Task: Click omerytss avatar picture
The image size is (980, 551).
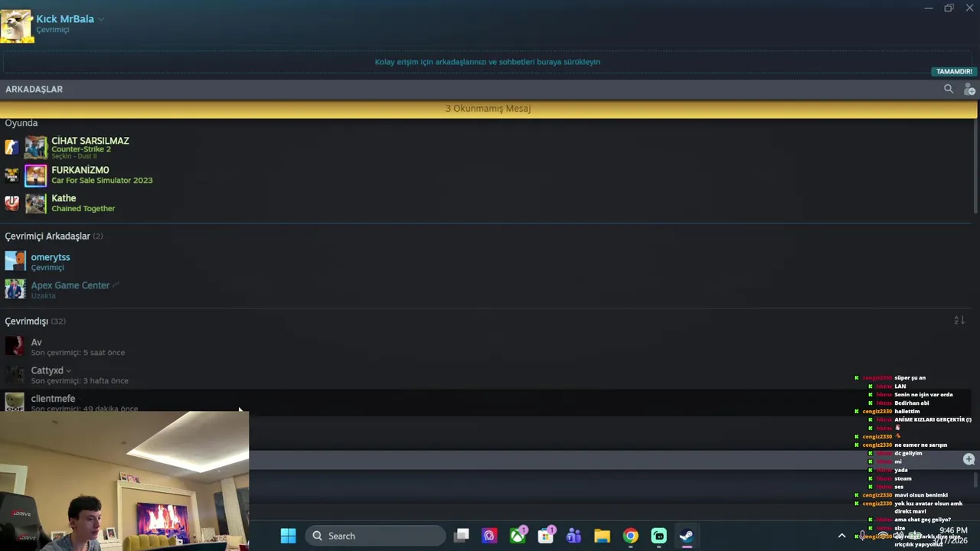Action: (15, 261)
